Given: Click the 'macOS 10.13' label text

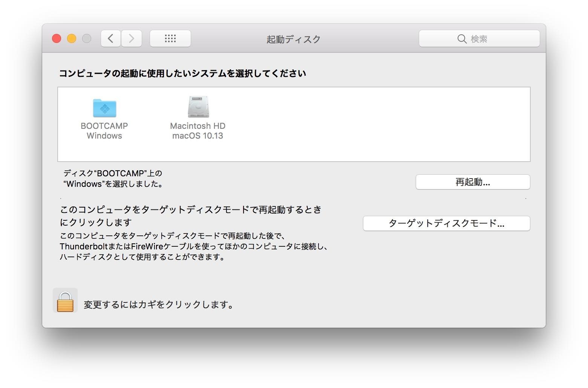Looking at the screenshot, I should pos(198,136).
